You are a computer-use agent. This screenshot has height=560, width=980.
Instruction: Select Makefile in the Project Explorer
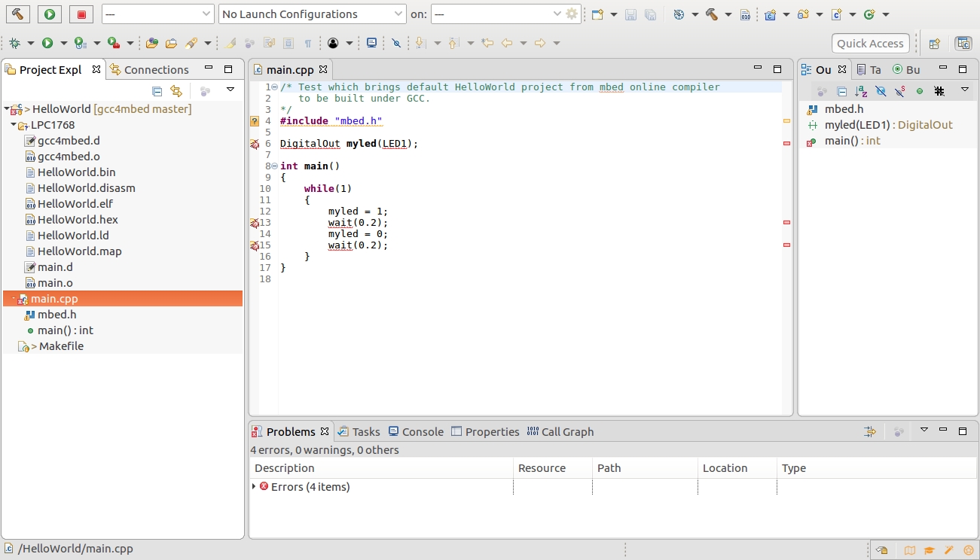[61, 346]
